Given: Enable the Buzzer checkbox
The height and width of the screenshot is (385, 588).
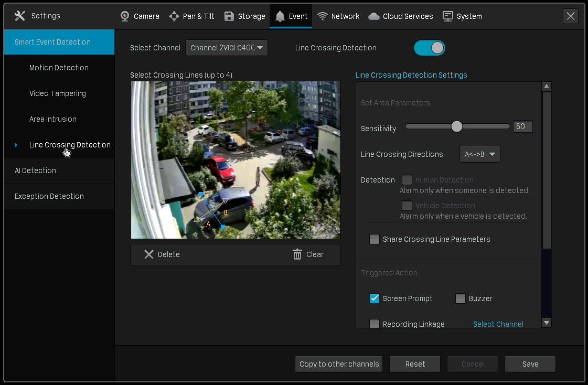Looking at the screenshot, I should pyautogui.click(x=460, y=298).
